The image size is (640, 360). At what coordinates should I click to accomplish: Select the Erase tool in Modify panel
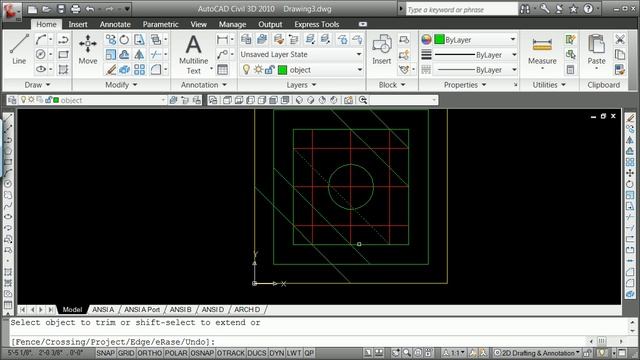tap(111, 69)
